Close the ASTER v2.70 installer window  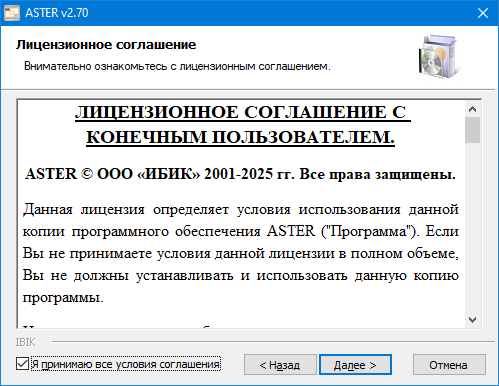tap(483, 13)
